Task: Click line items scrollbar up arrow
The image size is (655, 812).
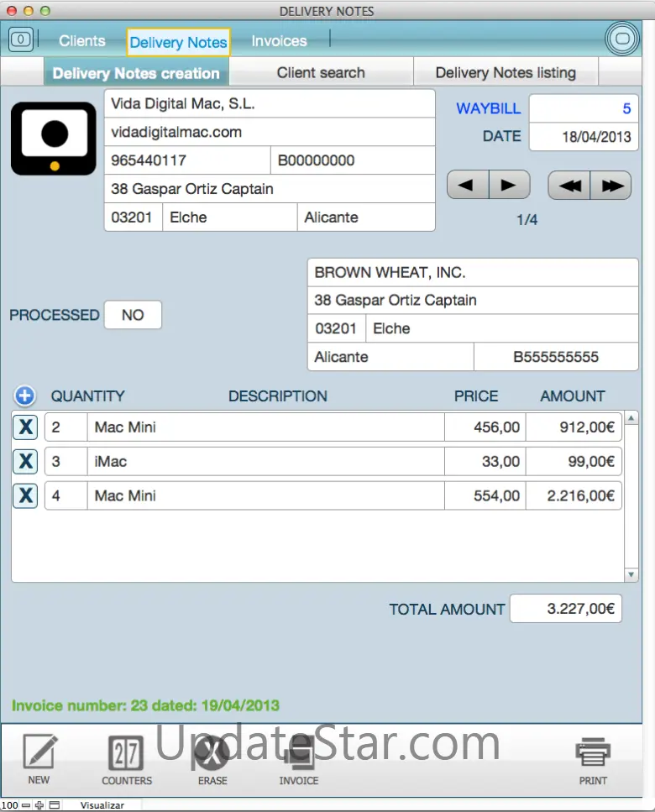Action: tap(631, 417)
